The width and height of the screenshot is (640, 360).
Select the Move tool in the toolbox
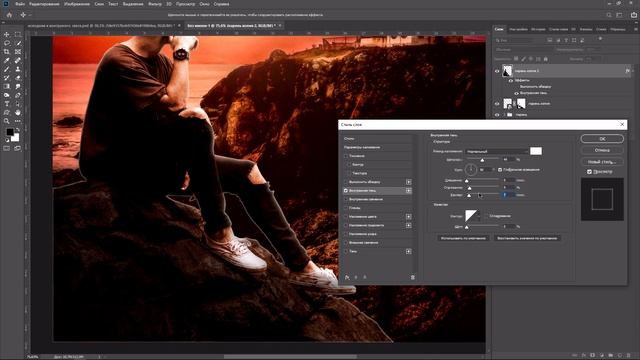(x=7, y=35)
